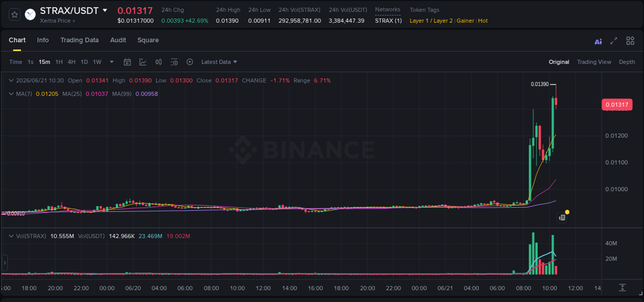Open the Xertra Price link
This screenshot has height=302, width=644.
[x=58, y=21]
